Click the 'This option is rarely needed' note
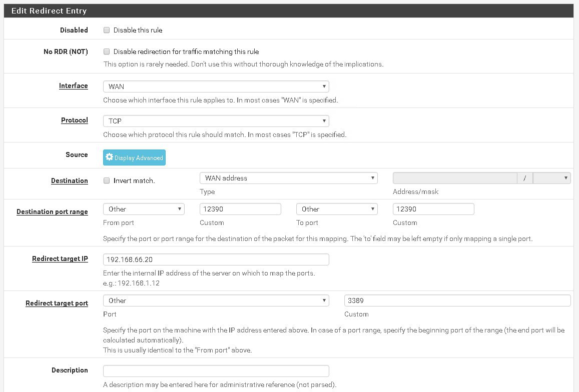Viewport: 579px width, 392px height. click(243, 64)
